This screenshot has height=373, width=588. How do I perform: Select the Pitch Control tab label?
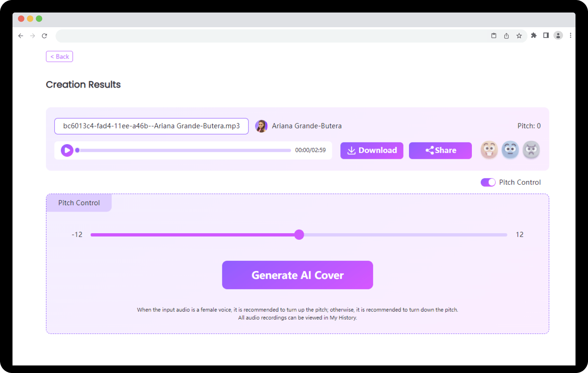(x=79, y=203)
